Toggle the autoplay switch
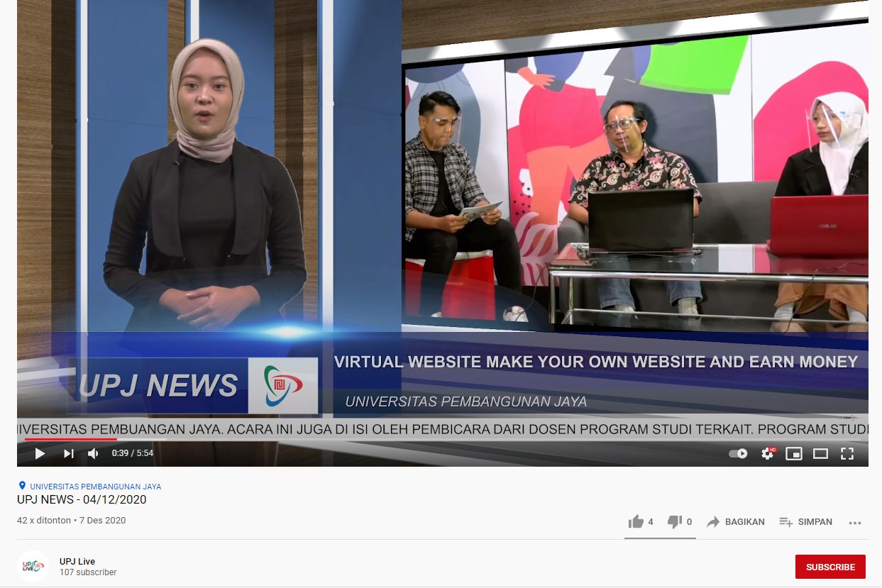The width and height of the screenshot is (882, 588). pyautogui.click(x=739, y=453)
